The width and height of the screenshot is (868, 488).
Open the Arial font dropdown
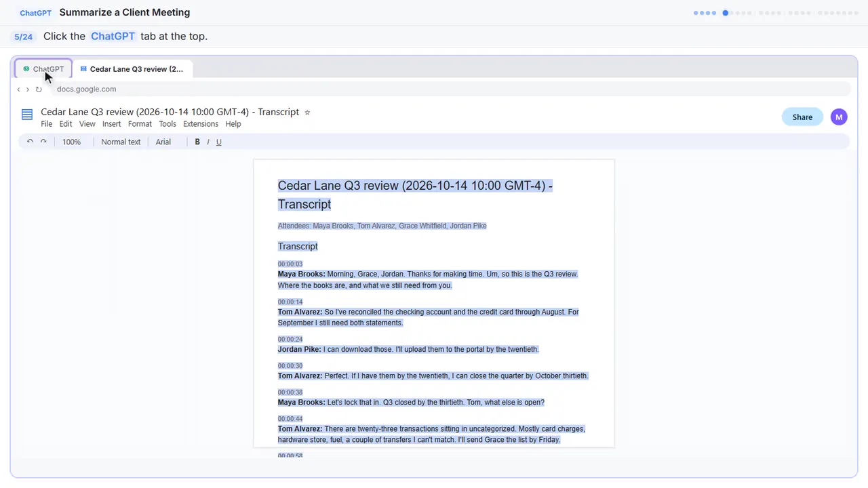(x=163, y=142)
